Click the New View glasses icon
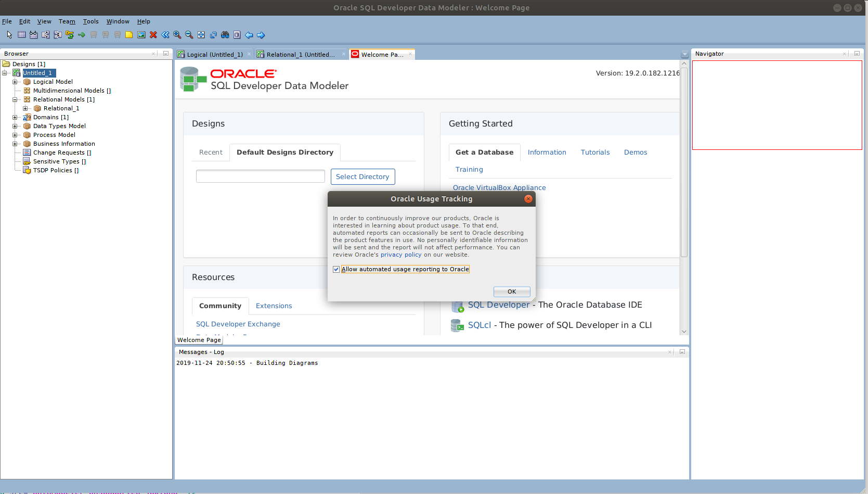This screenshot has height=494, width=868. click(x=33, y=35)
